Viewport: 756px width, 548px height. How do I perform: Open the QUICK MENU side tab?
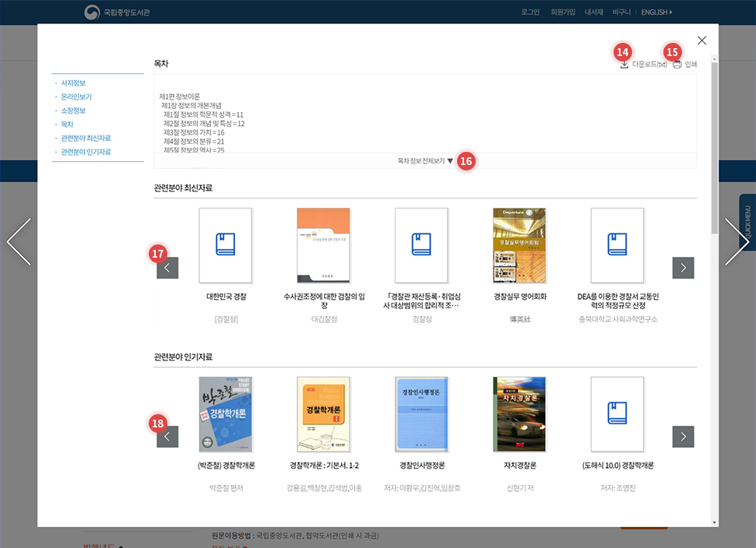pos(747,222)
